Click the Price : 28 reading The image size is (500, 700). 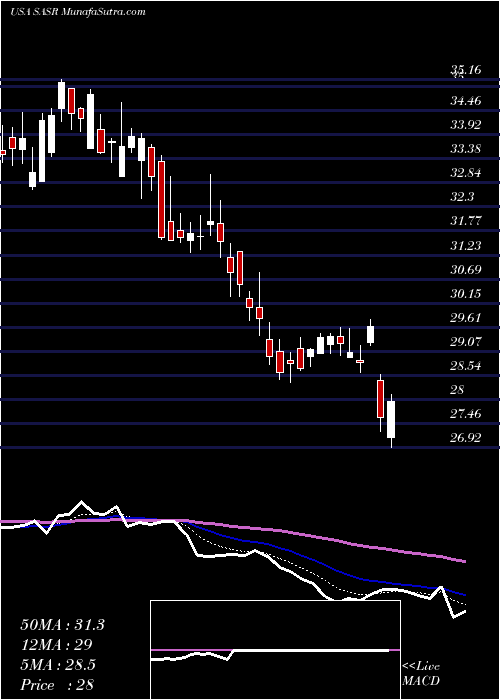57,685
